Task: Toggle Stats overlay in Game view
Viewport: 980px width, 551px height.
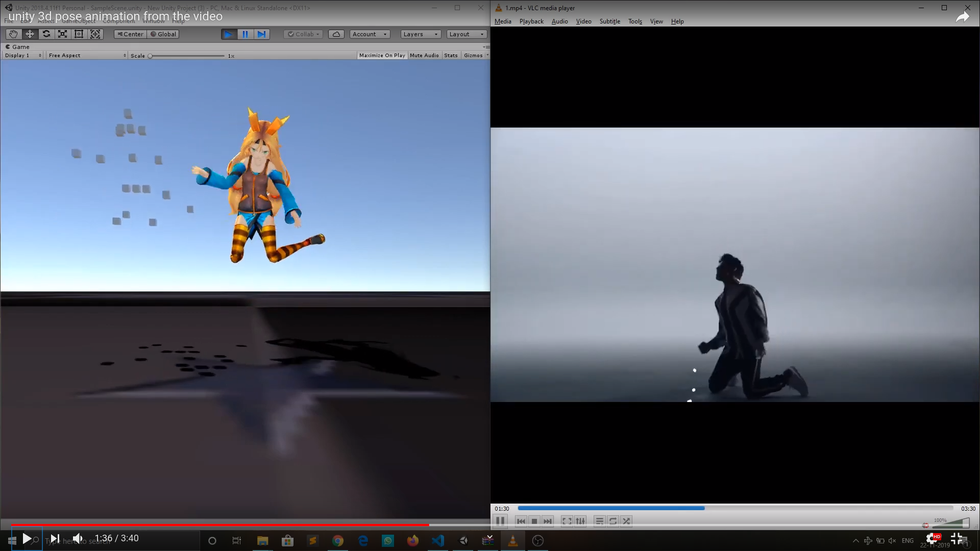Action: tap(451, 55)
